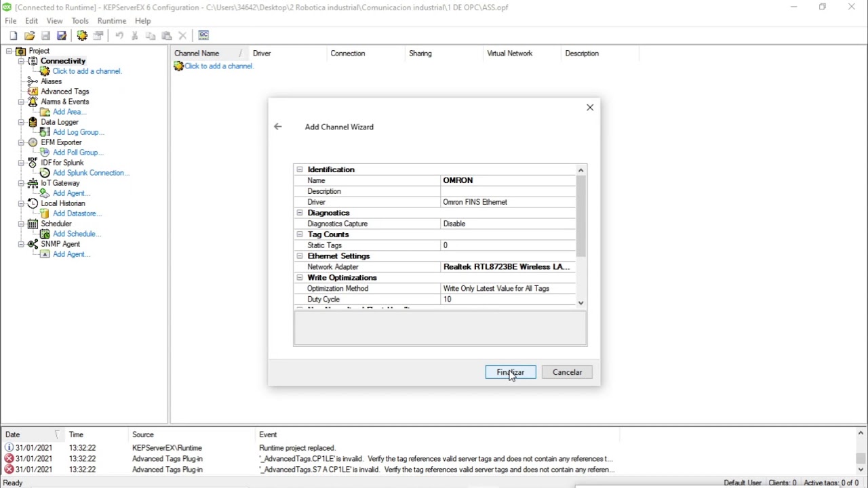Collapse the Data Logger node expander
This screenshot has width=868, height=488.
(21, 122)
